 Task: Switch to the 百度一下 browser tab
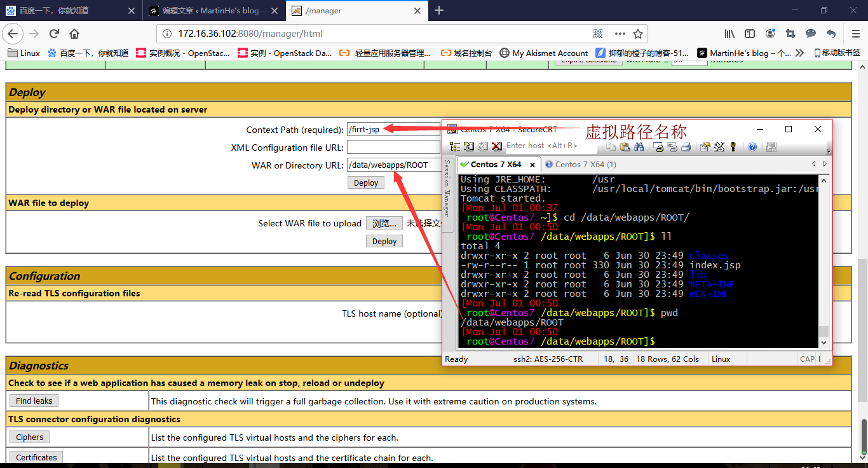[x=64, y=11]
